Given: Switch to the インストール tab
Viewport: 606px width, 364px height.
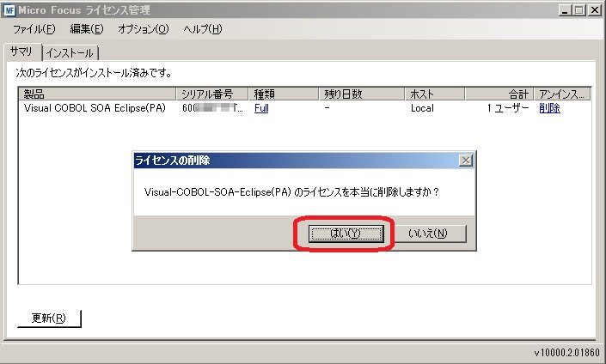Looking at the screenshot, I should tap(70, 53).
